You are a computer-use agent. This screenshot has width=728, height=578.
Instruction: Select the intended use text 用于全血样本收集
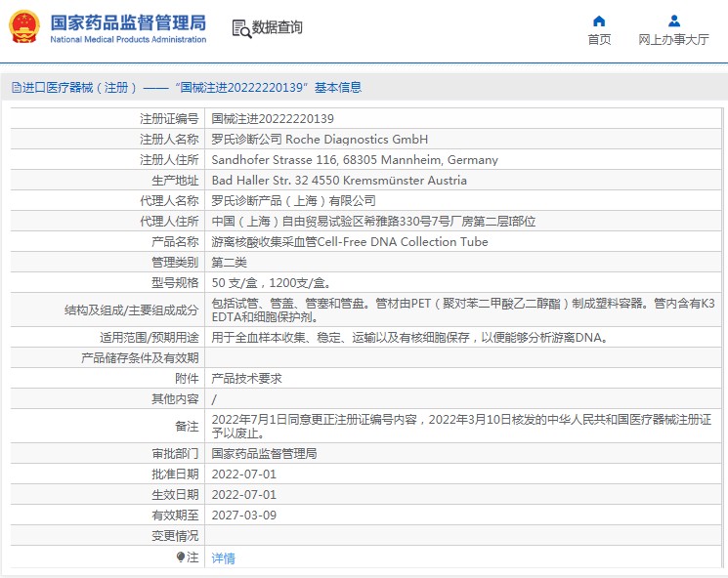[409, 337]
